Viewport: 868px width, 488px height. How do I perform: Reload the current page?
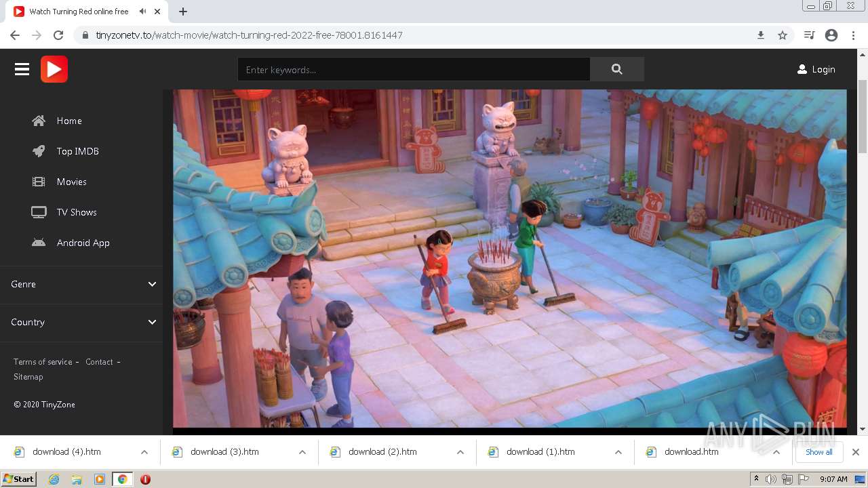pos(58,35)
